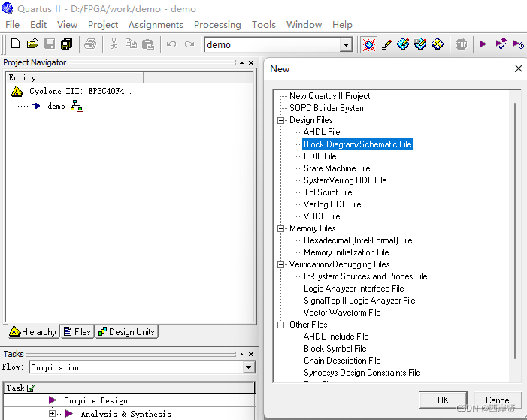Switch to the Design Units tab
The height and width of the screenshot is (420, 527).
tap(126, 331)
